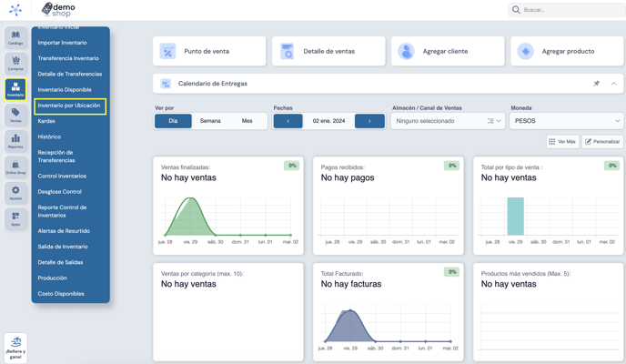Click the Detalle de ventas icon
The image size is (626, 364).
[x=287, y=52]
